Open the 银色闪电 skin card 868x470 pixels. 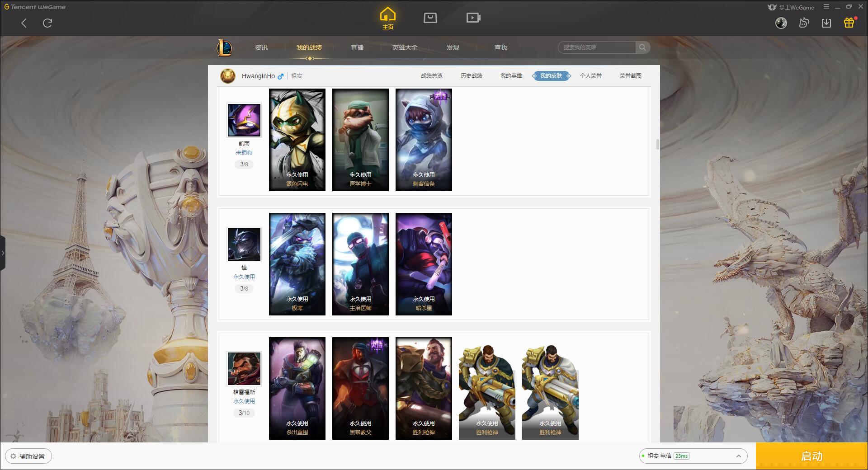click(x=297, y=140)
